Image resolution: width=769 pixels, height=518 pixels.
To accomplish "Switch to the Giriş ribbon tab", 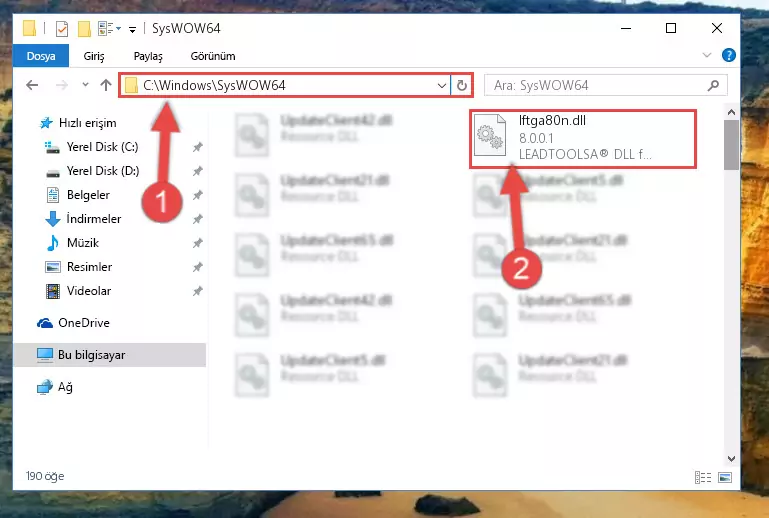I will 94,56.
